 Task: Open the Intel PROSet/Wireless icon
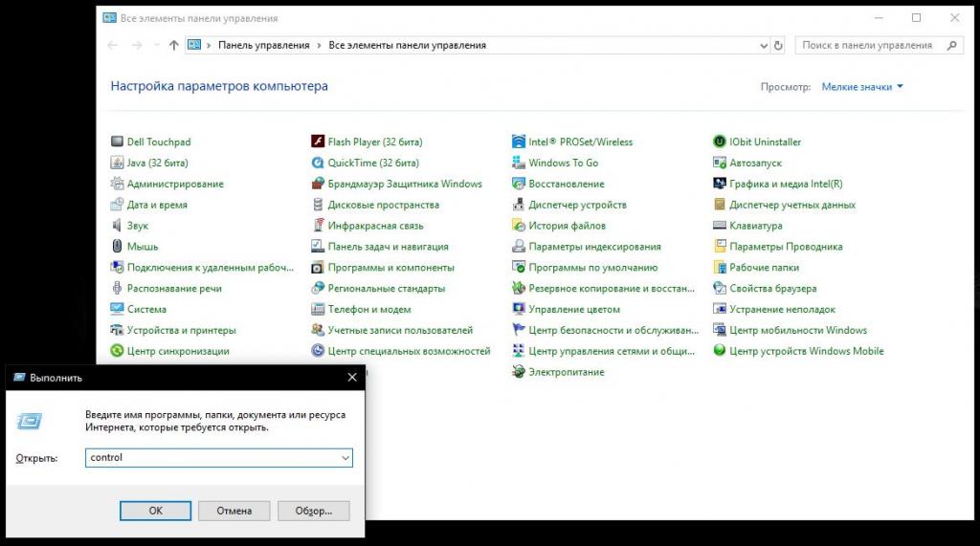pyautogui.click(x=518, y=142)
